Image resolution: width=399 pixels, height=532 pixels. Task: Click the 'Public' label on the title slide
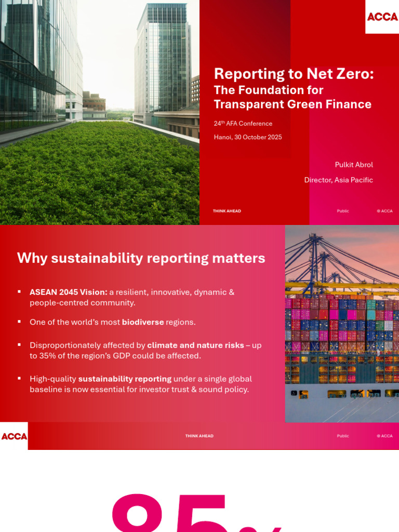[343, 211]
